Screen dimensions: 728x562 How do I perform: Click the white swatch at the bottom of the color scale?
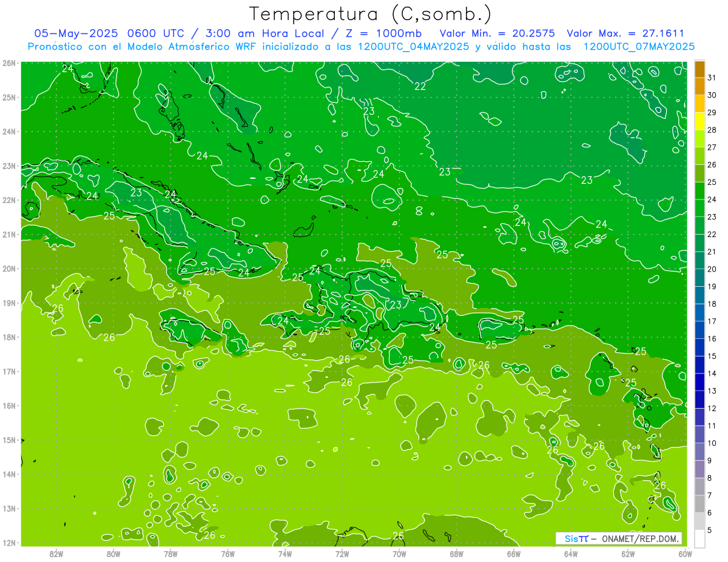point(699,538)
